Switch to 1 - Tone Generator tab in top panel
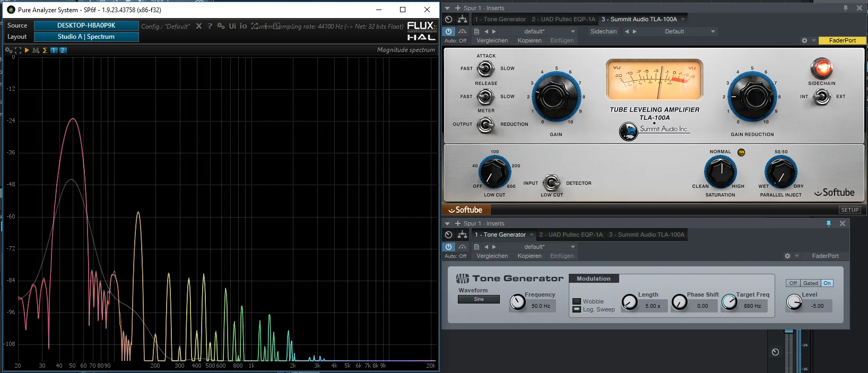 coord(500,19)
